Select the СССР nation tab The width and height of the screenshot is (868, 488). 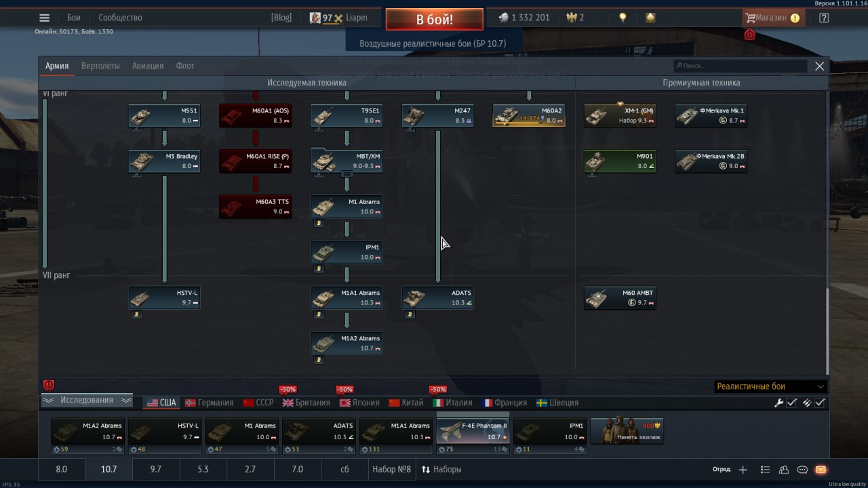coord(258,403)
